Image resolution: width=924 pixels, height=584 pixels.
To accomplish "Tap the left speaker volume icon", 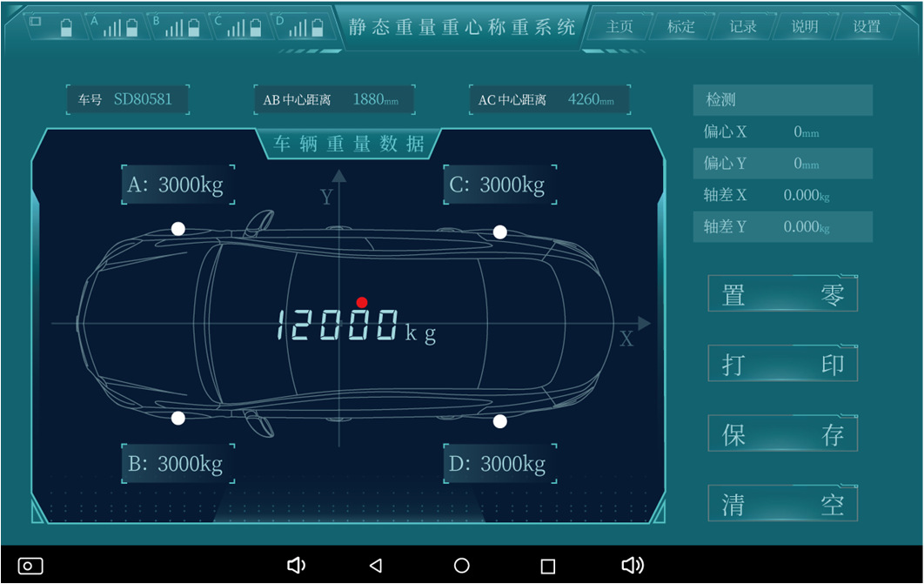I will [x=296, y=565].
